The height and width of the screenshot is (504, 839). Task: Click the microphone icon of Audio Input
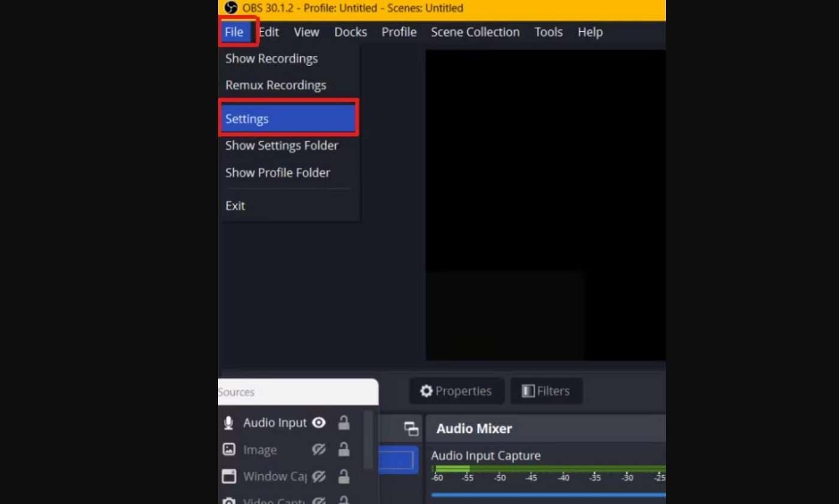click(x=228, y=423)
